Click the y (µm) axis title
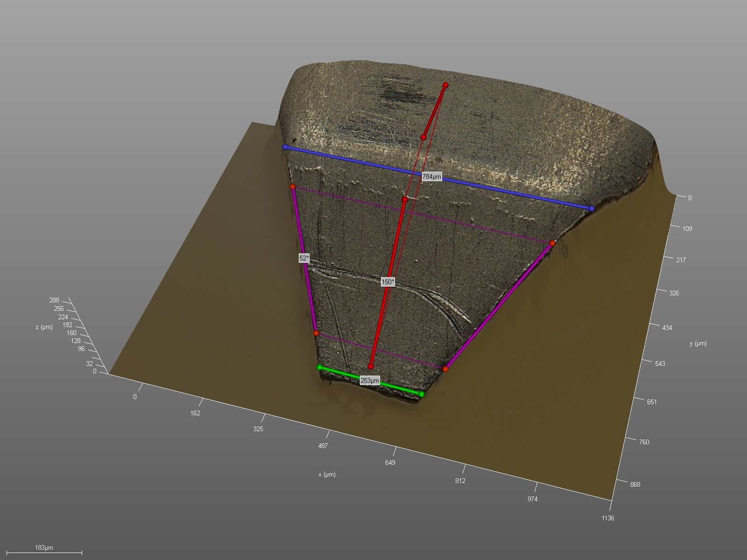Image resolution: width=747 pixels, height=560 pixels. point(698,343)
